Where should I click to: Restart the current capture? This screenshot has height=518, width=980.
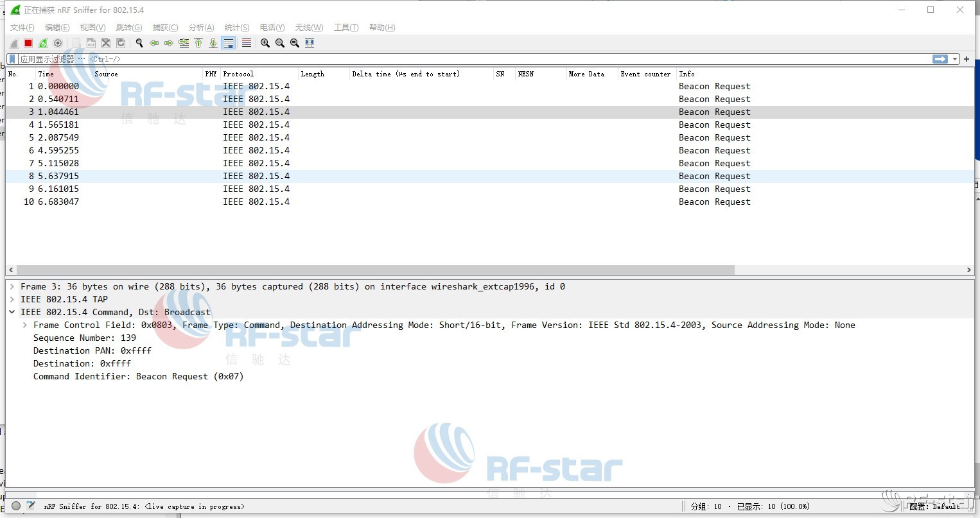tap(43, 43)
